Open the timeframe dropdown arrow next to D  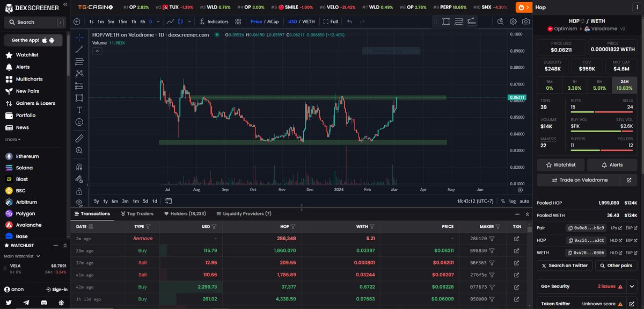pyautogui.click(x=158, y=21)
